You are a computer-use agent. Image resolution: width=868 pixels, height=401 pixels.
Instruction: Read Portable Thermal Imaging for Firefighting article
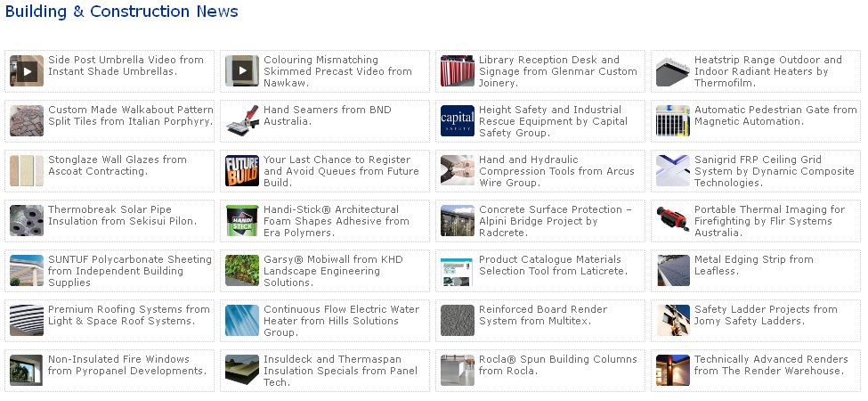point(769,220)
